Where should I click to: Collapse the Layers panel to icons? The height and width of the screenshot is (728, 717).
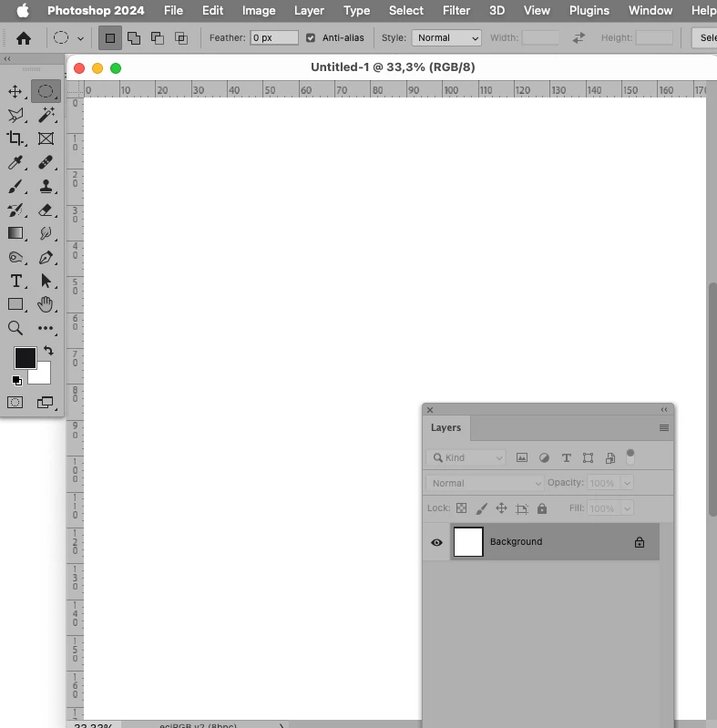coord(664,409)
